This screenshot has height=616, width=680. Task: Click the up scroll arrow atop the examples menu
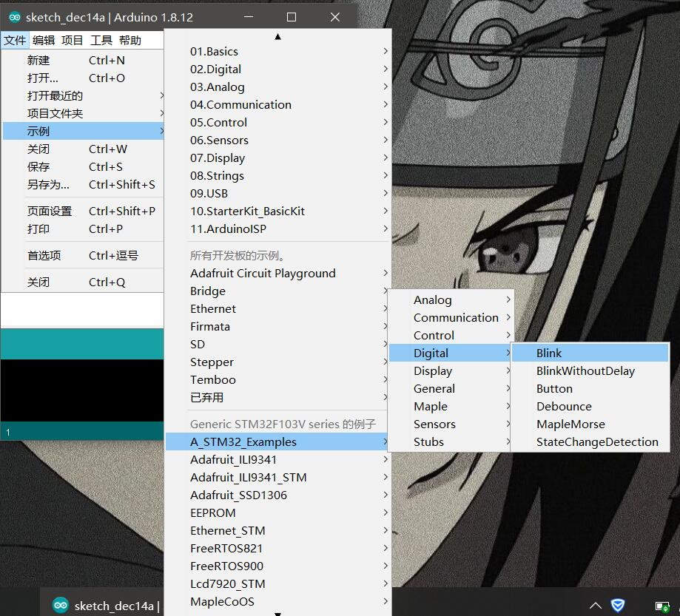(278, 35)
